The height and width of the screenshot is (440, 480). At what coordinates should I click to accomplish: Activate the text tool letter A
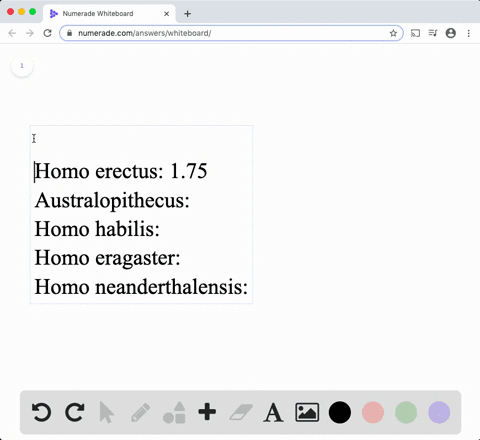click(x=273, y=413)
